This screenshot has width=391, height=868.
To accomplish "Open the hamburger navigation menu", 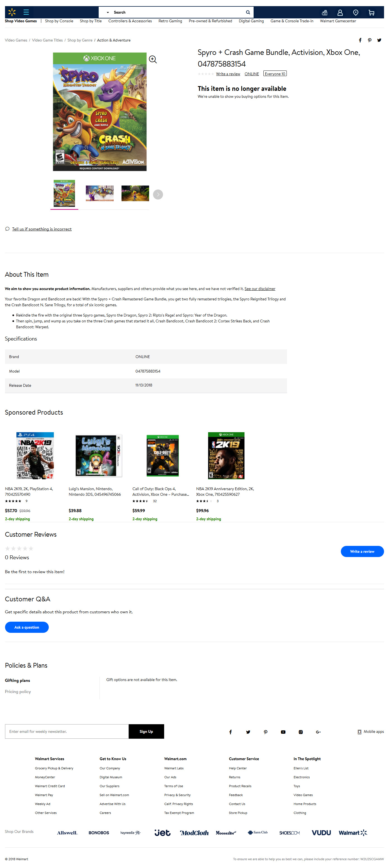I will (26, 12).
